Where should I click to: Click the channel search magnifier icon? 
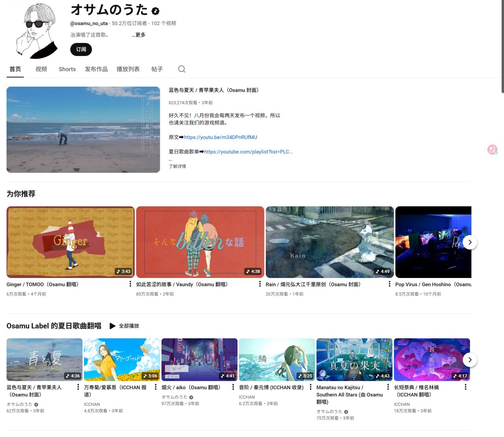pyautogui.click(x=182, y=69)
